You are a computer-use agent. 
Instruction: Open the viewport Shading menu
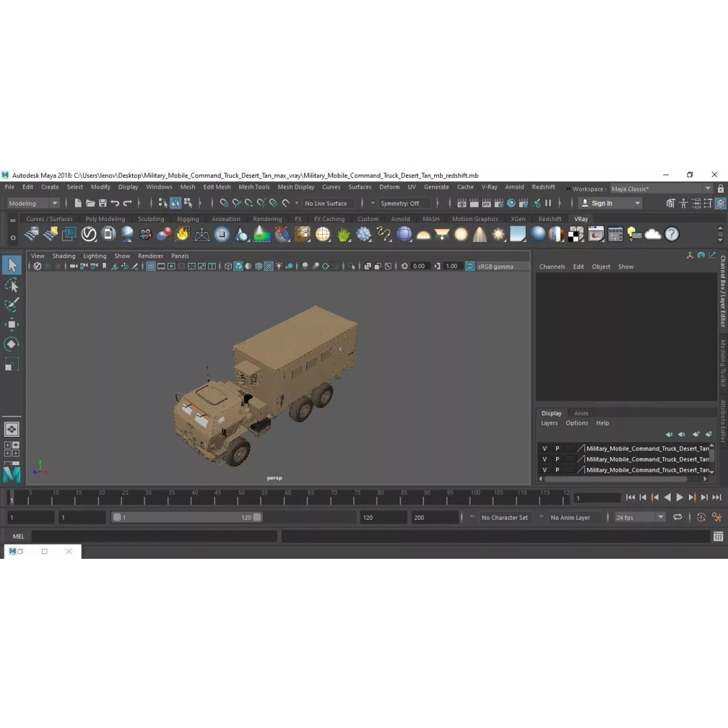63,256
